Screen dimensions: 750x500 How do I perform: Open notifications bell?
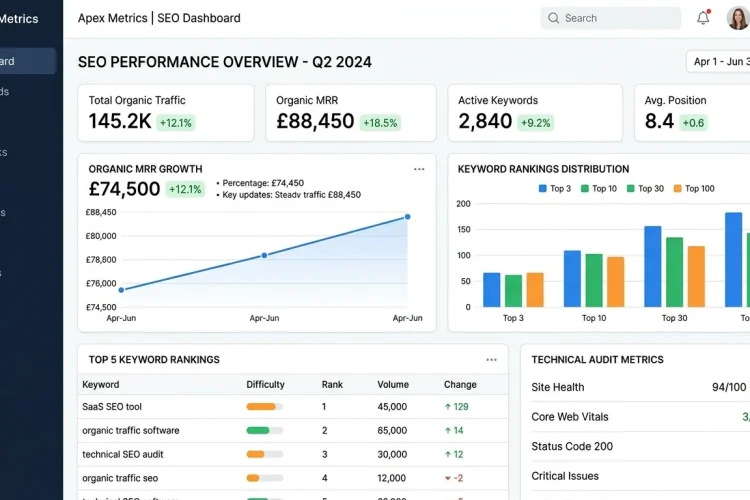click(x=703, y=18)
